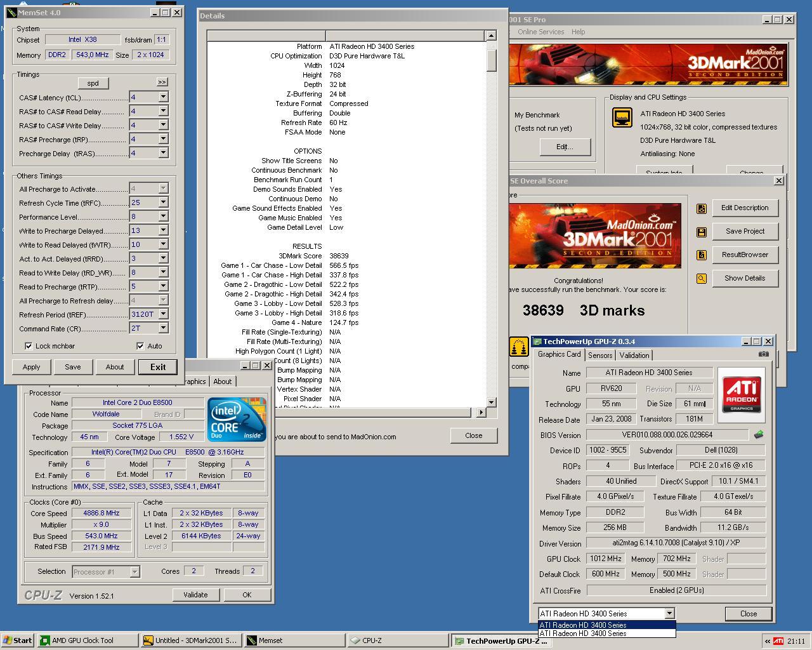
Task: Open the Precharge Delay (tRAS) dropdown
Action: (163, 153)
